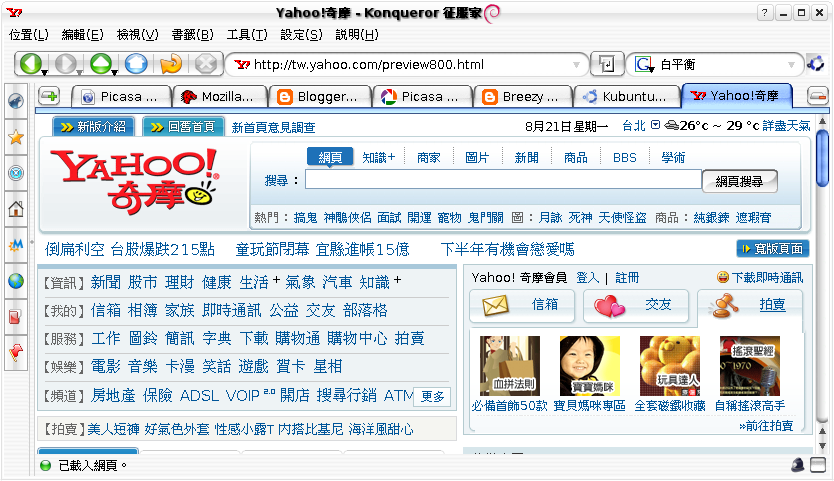Click the clear location bar icon
This screenshot has width=834, height=481.
pos(606,64)
